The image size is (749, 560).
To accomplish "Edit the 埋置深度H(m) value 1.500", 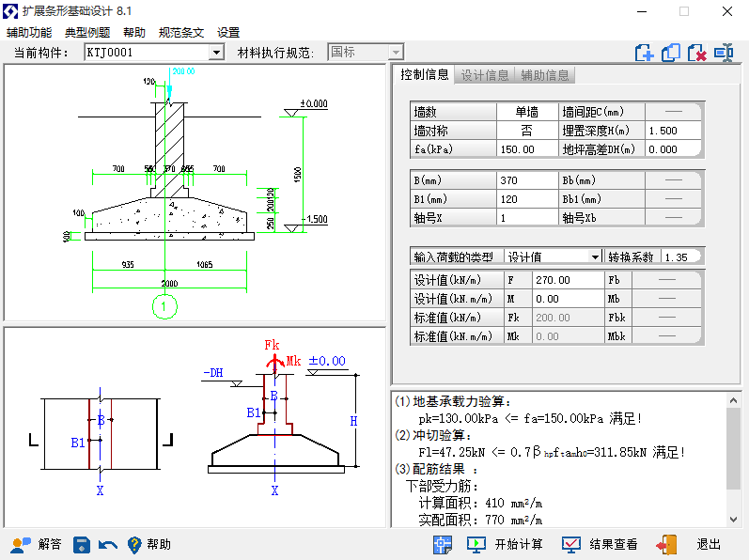I will click(674, 131).
